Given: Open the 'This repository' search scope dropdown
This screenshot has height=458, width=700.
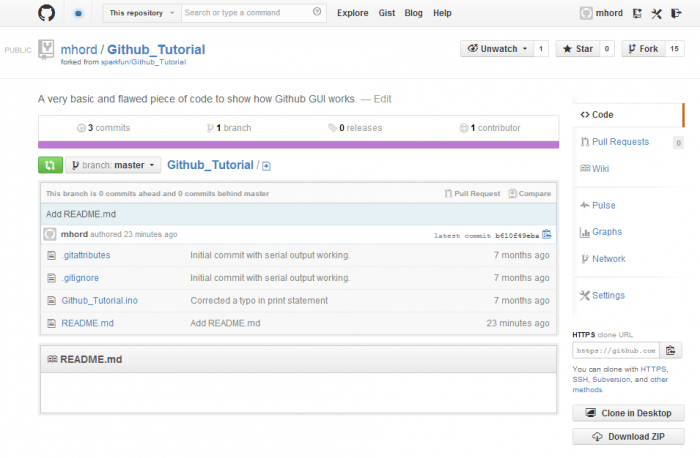Looking at the screenshot, I should (142, 13).
